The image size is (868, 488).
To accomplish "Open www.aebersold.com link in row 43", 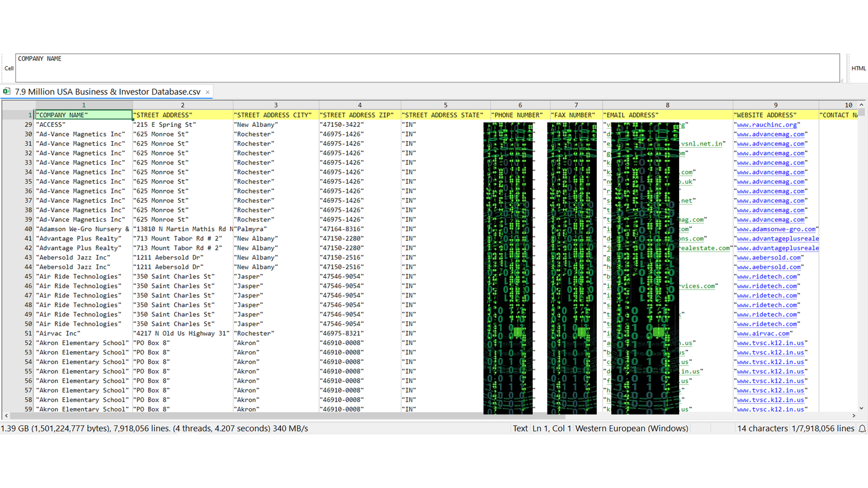I will coord(769,258).
